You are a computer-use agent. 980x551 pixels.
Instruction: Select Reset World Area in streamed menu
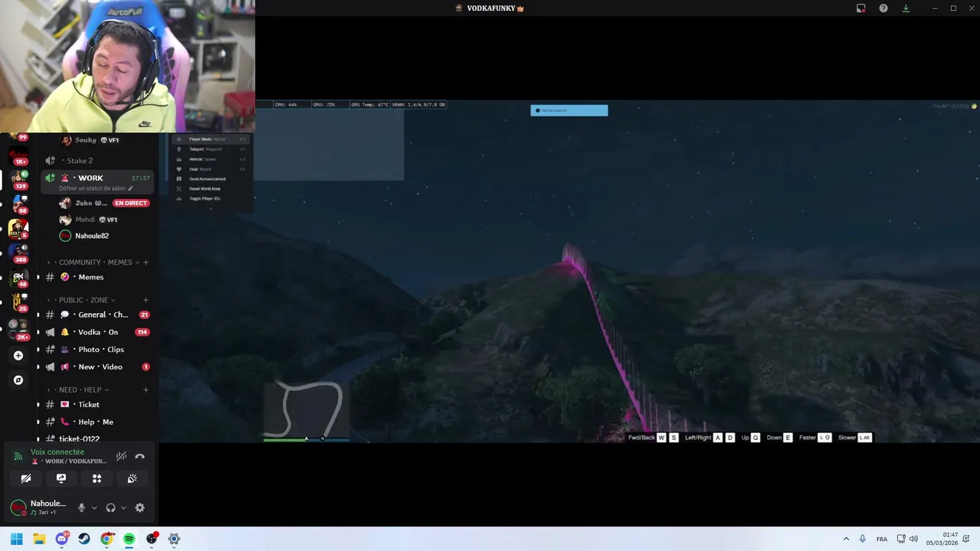211,188
